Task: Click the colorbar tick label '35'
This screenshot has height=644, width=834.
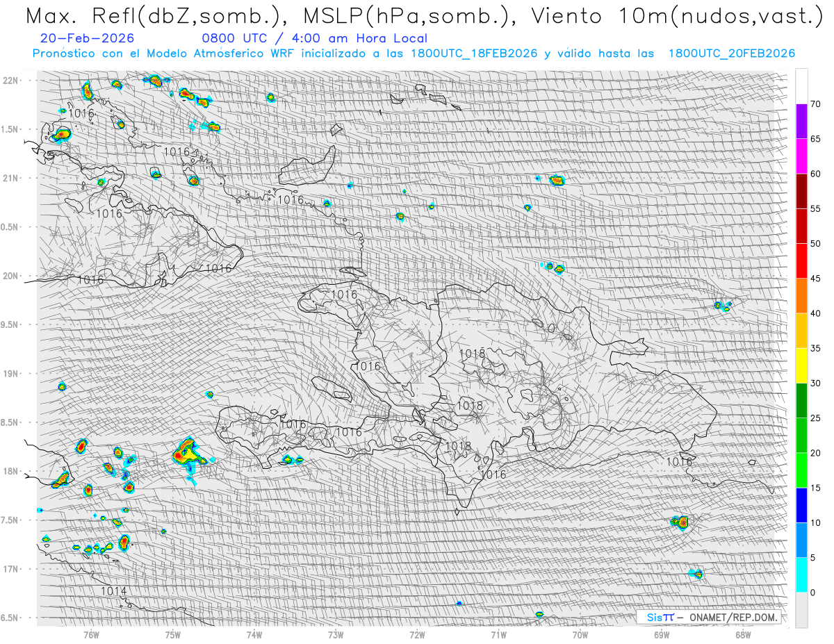Action: pos(815,349)
